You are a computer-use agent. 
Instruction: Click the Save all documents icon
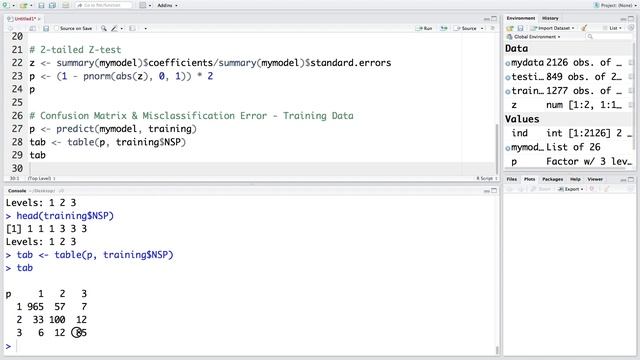coord(52,5)
